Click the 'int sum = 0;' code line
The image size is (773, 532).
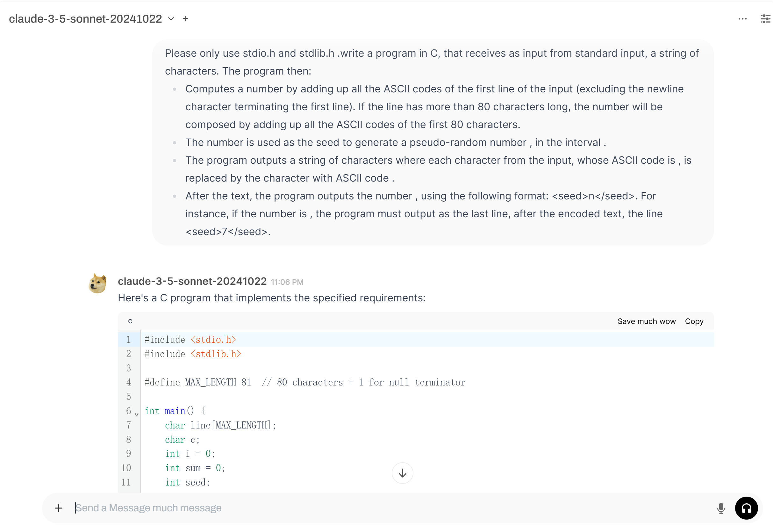pos(195,468)
